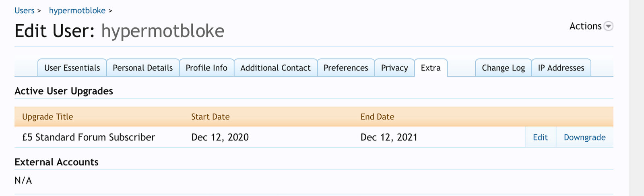Select the £5 Standard Forum Subscriber row
Image resolution: width=644 pixels, height=196 pixels.
tap(314, 137)
